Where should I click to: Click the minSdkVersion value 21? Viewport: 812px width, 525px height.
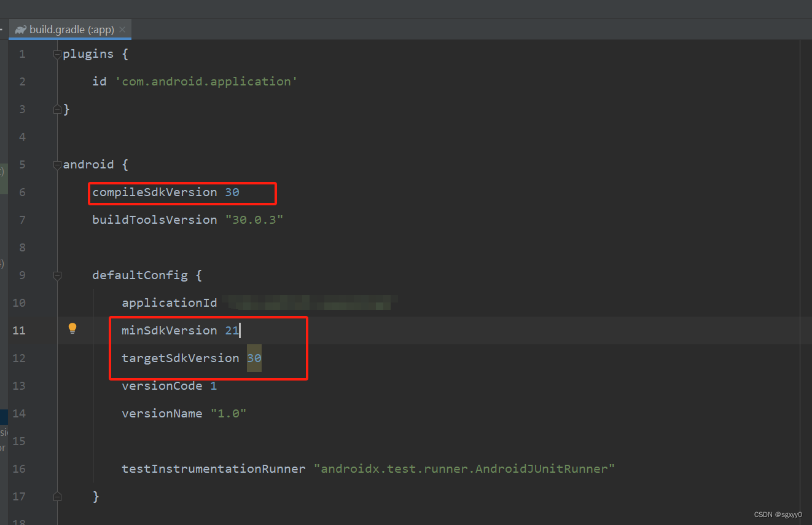(232, 330)
